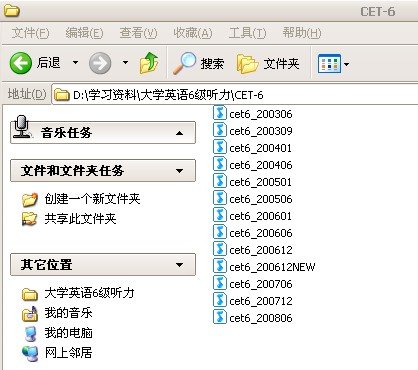The width and height of the screenshot is (418, 370).
Task: Click the address bar path field
Action: [235, 95]
